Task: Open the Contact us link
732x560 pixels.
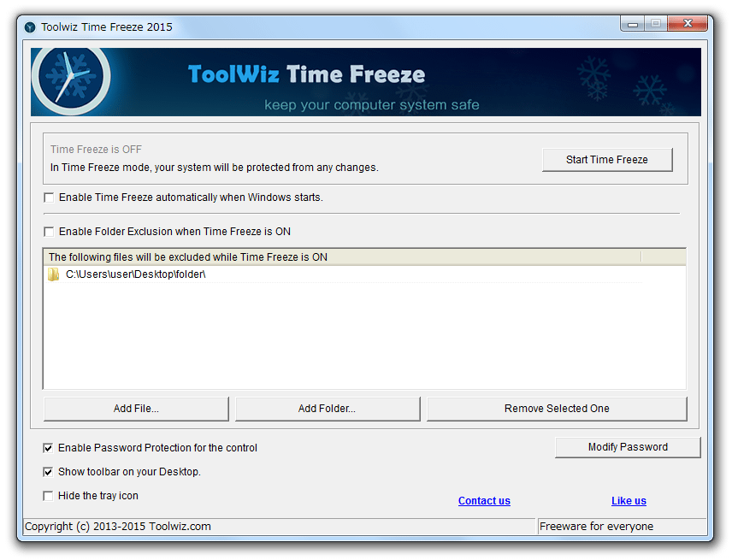Action: [x=484, y=501]
